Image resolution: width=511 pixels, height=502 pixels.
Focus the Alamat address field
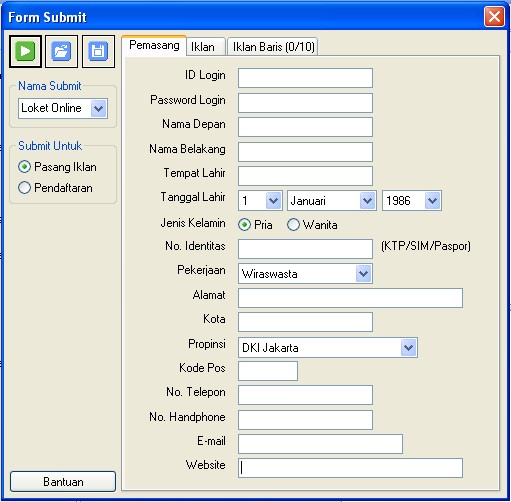click(x=350, y=298)
